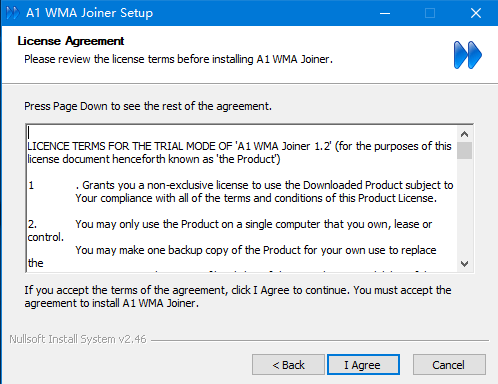Click the Nullsoft Install System v2.46 label

[x=78, y=339]
